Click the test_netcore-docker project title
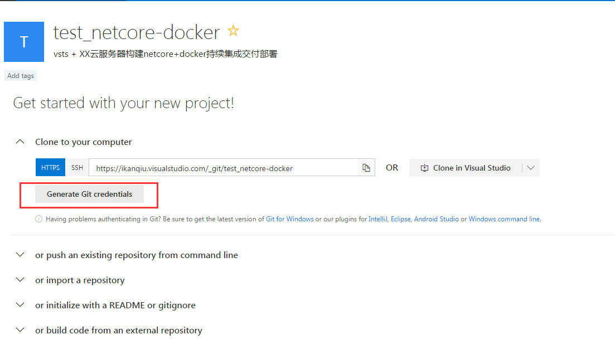615x364 pixels. point(137,32)
